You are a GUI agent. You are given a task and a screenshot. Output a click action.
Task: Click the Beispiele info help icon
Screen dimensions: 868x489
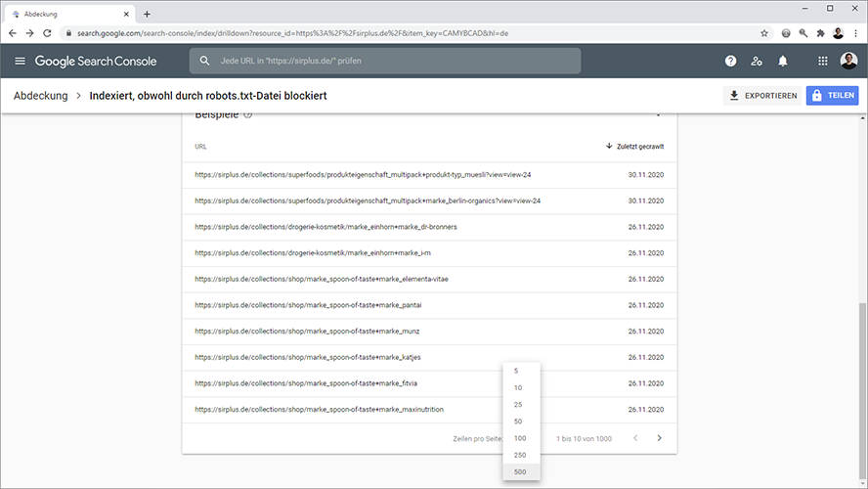point(248,114)
